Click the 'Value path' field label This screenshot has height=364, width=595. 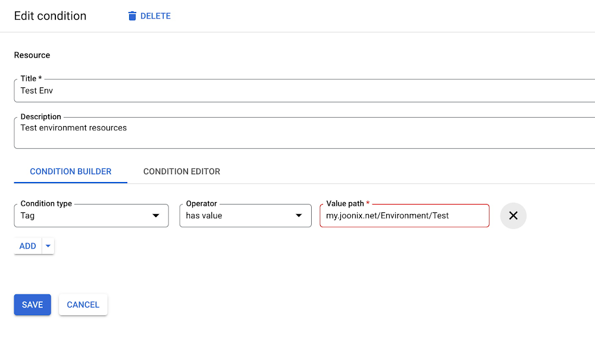click(x=345, y=203)
